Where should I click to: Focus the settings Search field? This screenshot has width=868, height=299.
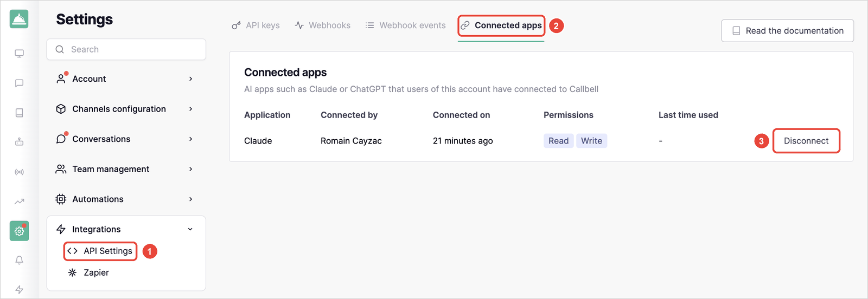coord(126,49)
